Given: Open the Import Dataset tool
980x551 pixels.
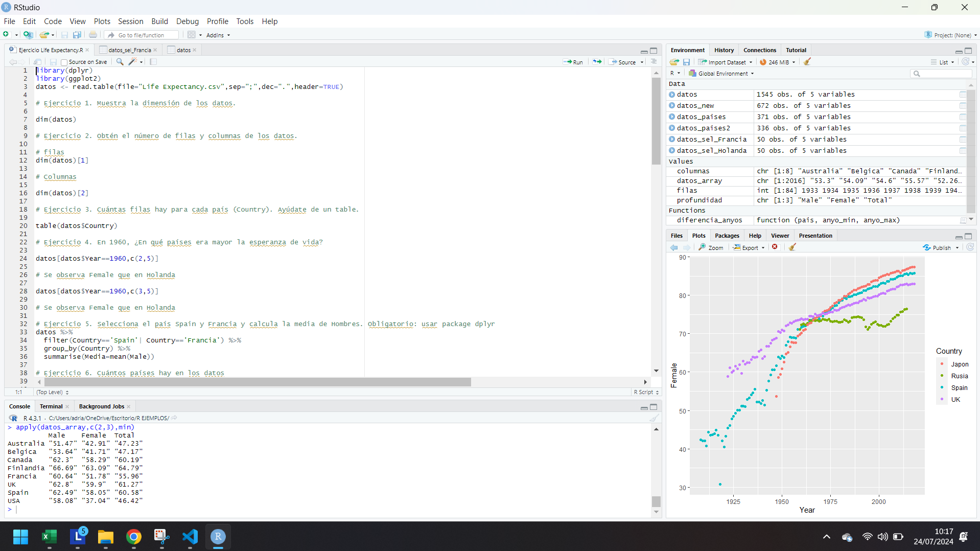Looking at the screenshot, I should (725, 62).
